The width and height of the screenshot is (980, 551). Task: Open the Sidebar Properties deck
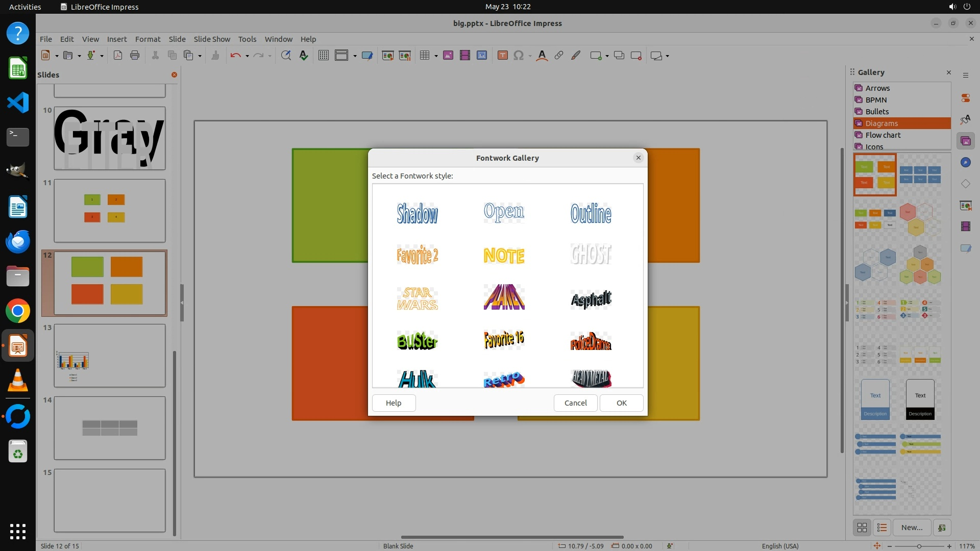point(965,98)
